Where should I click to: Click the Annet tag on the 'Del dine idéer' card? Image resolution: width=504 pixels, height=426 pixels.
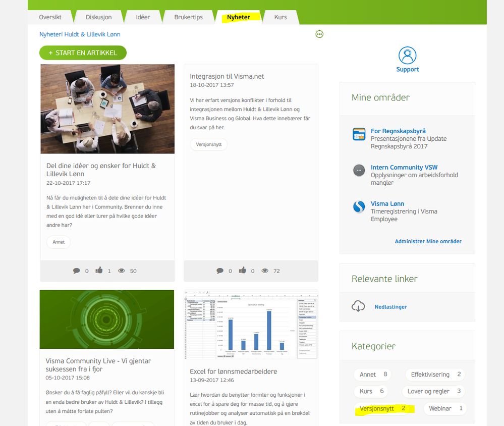coord(59,242)
